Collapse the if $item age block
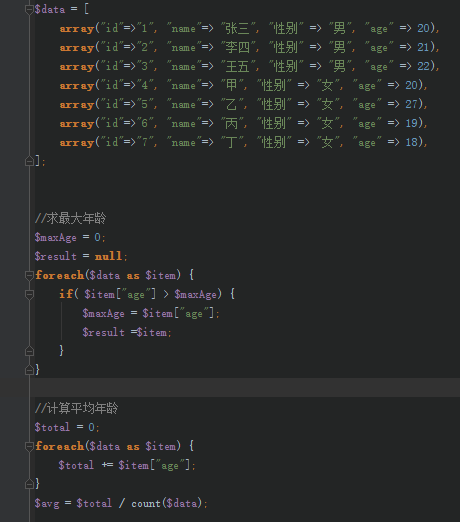The image size is (460, 522). (29, 294)
